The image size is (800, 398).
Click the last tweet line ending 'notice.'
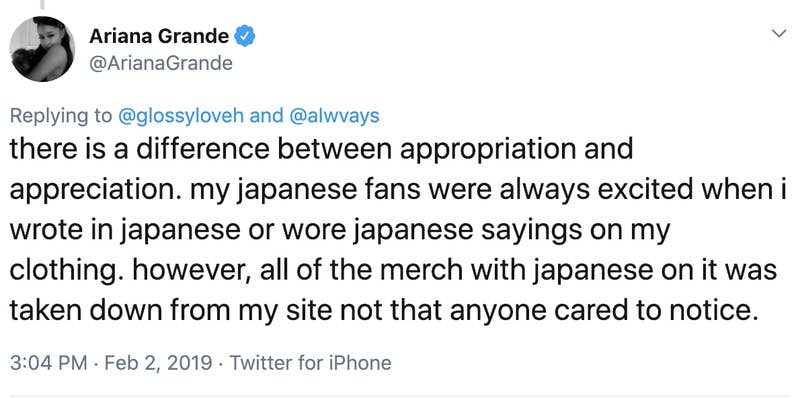[x=381, y=311]
